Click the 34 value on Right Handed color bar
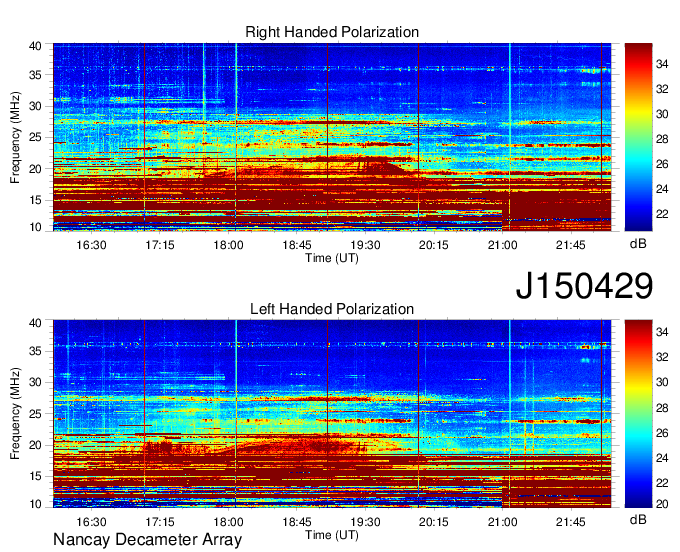Image resolution: width=680 pixels, height=552 pixels. pos(662,64)
